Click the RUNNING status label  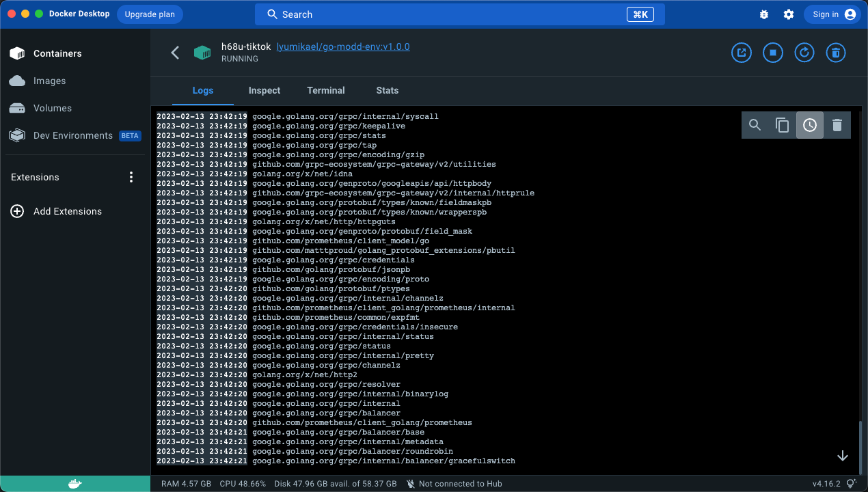click(240, 59)
